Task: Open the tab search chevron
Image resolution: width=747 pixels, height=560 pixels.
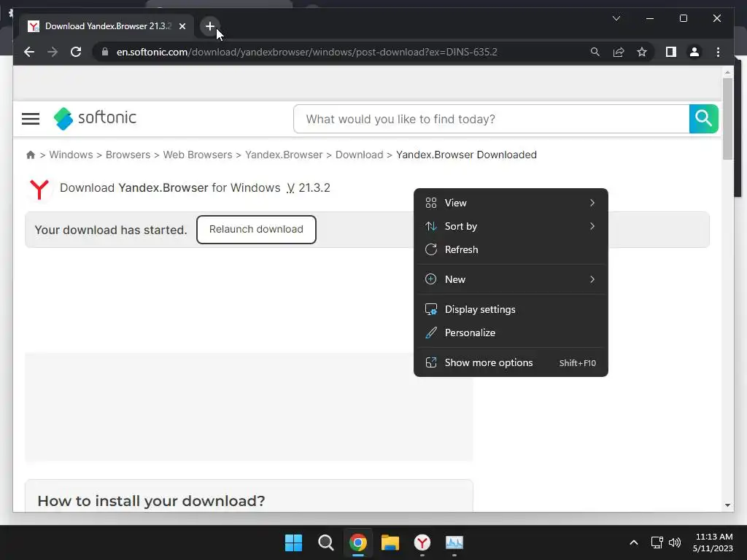Action: pos(616,18)
